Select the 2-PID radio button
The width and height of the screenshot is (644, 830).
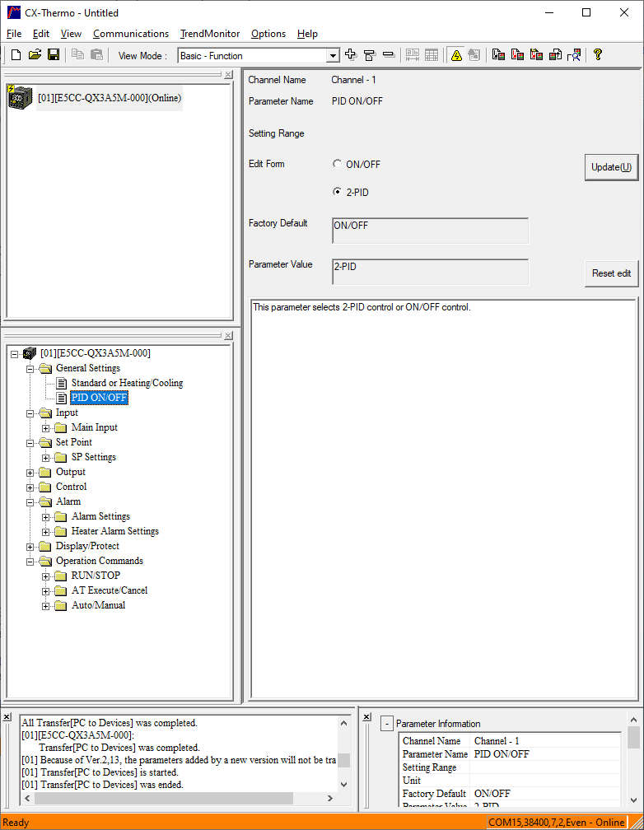[x=337, y=192]
